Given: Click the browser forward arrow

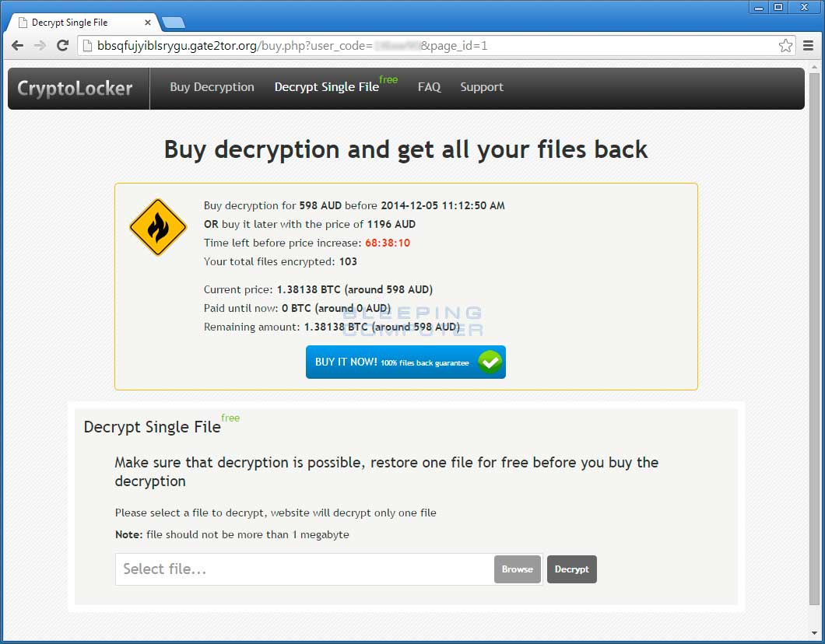Looking at the screenshot, I should [x=40, y=46].
